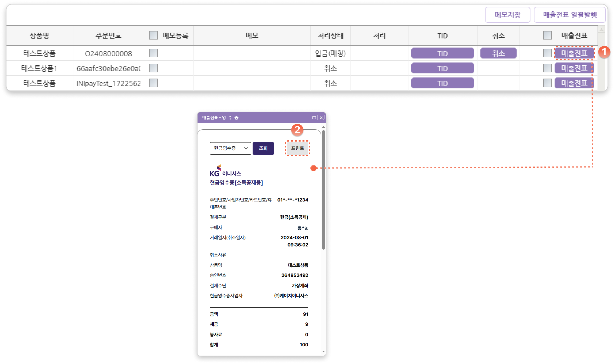614x364 pixels.
Task: Click the memo cell for order O2408000008
Action: click(252, 53)
